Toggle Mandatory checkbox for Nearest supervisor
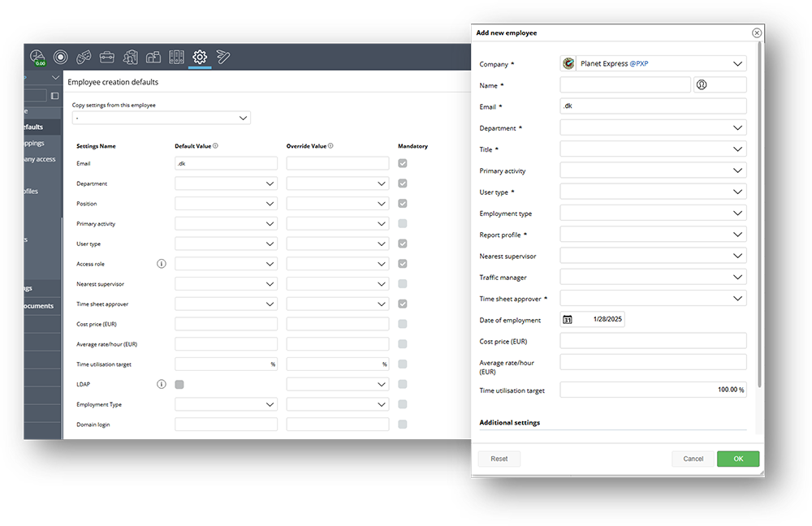Screen dimensions: 812x526 [403, 284]
